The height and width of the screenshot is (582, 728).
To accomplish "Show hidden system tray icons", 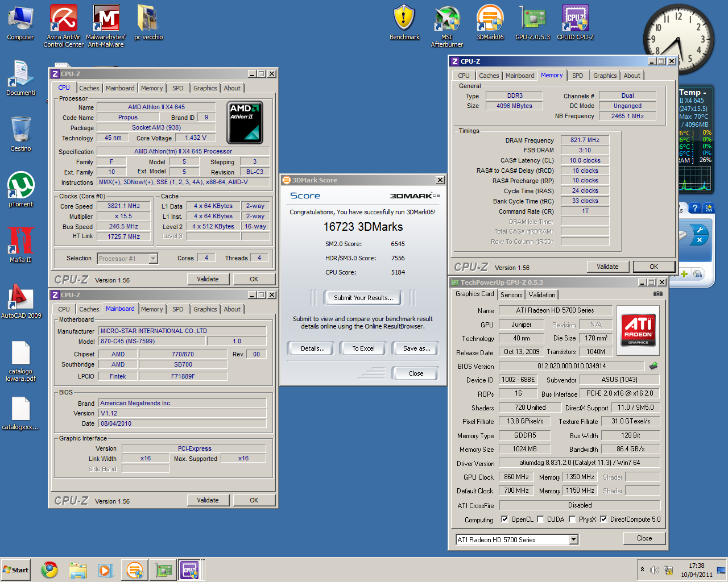I will pyautogui.click(x=642, y=569).
